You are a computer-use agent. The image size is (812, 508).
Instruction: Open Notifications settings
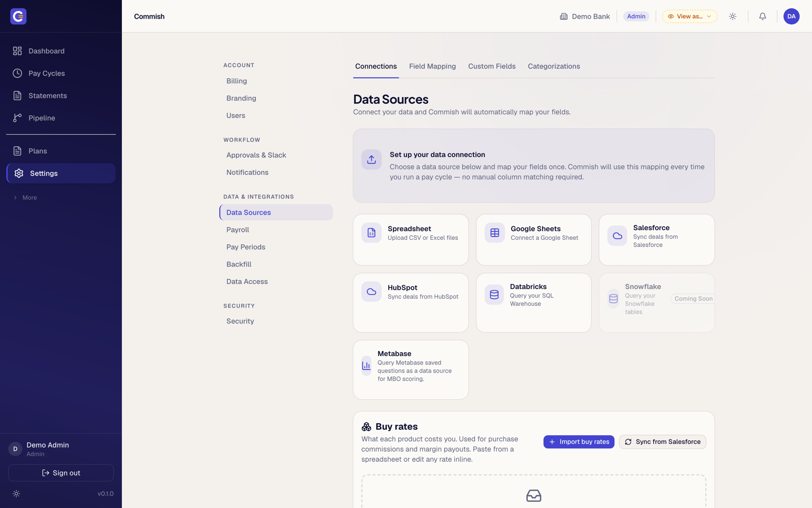click(276, 172)
